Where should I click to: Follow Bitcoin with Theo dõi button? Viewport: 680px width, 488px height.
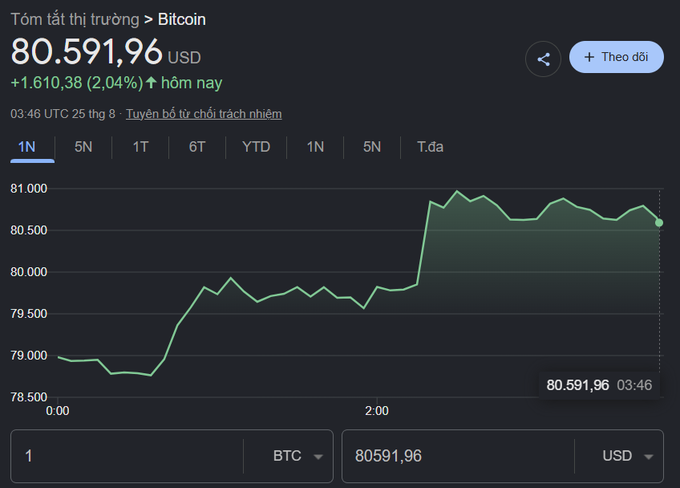coord(616,57)
